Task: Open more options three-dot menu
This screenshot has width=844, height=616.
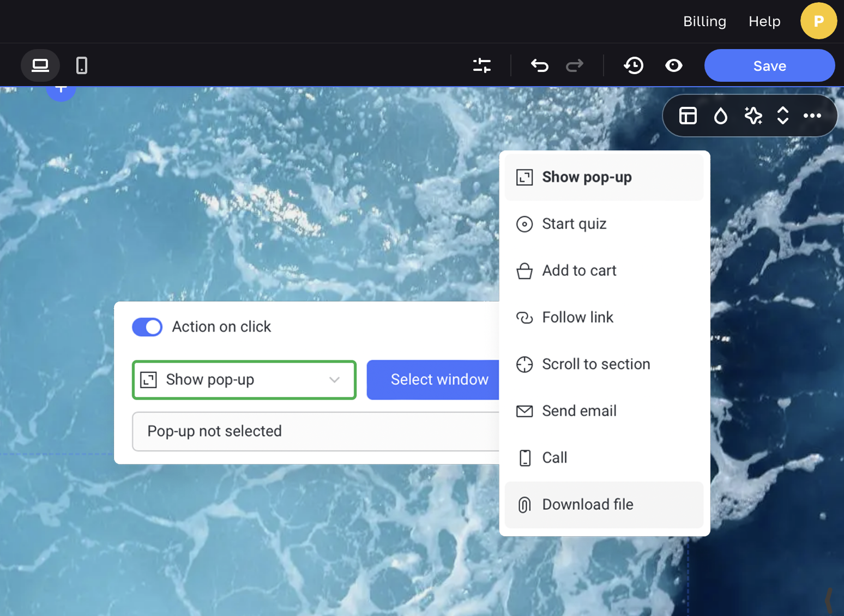Action: (812, 116)
